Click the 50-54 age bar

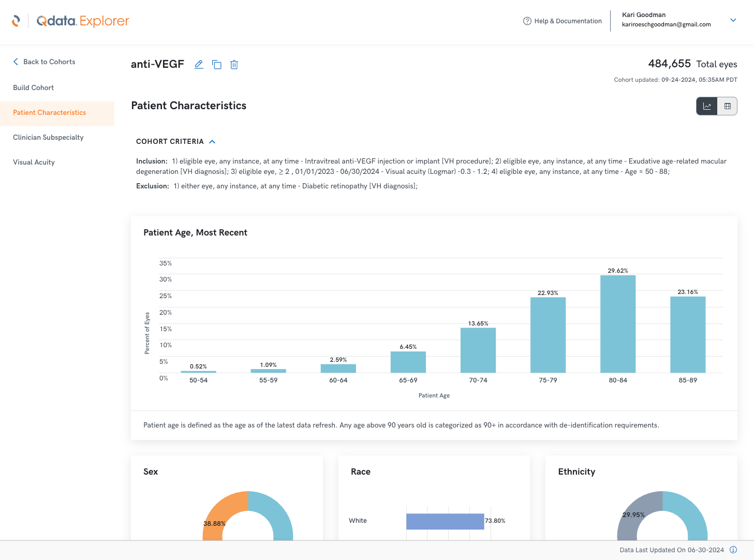pyautogui.click(x=198, y=372)
